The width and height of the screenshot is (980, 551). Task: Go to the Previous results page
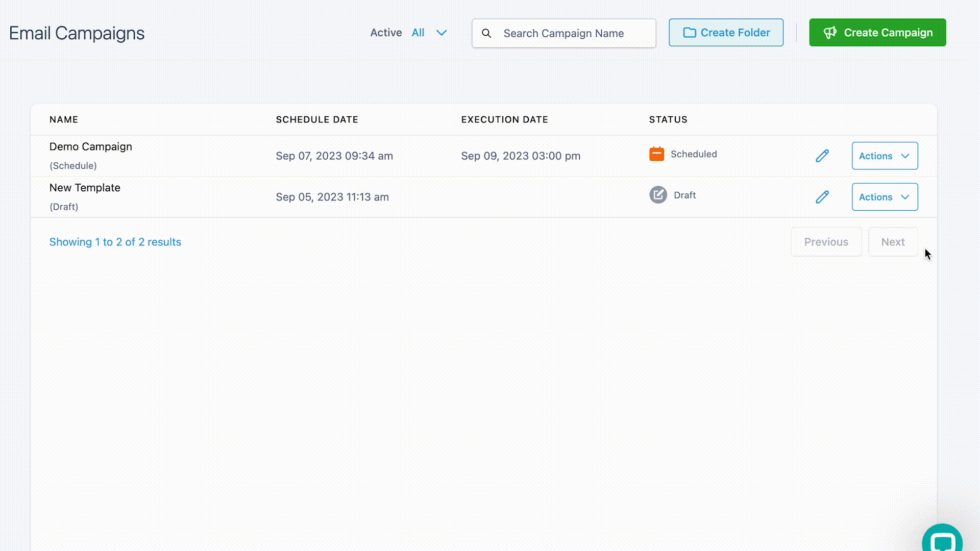[826, 242]
